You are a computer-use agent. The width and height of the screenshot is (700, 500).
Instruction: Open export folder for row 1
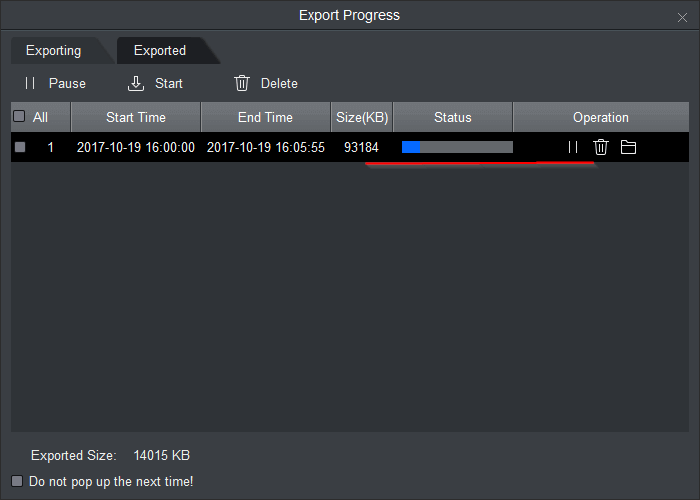pos(628,147)
